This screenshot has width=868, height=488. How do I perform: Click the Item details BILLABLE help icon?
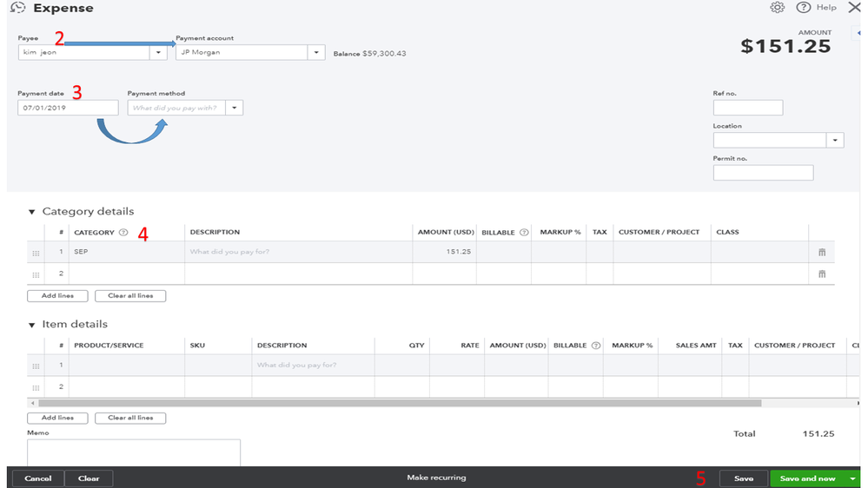596,346
